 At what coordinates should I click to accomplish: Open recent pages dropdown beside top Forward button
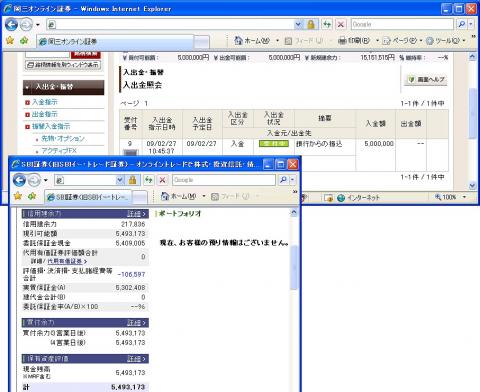pos(38,25)
